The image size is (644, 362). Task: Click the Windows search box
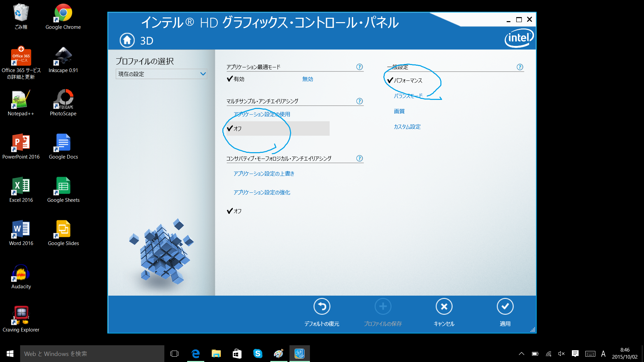pos(92,354)
